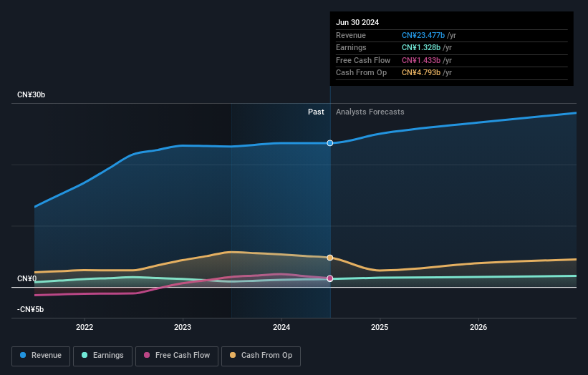Click the 2023 x-axis label
Screen dimensions: 588x375
pos(183,327)
